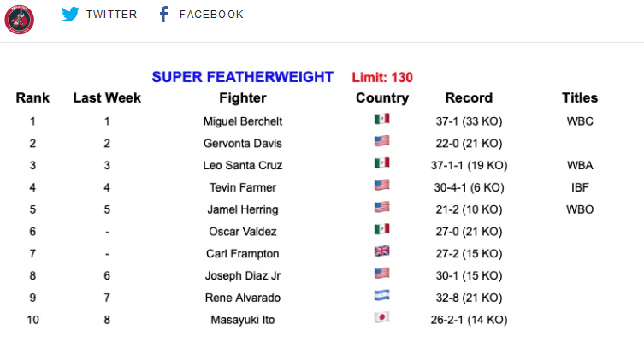Open the FACEBOOK share link

(x=211, y=15)
